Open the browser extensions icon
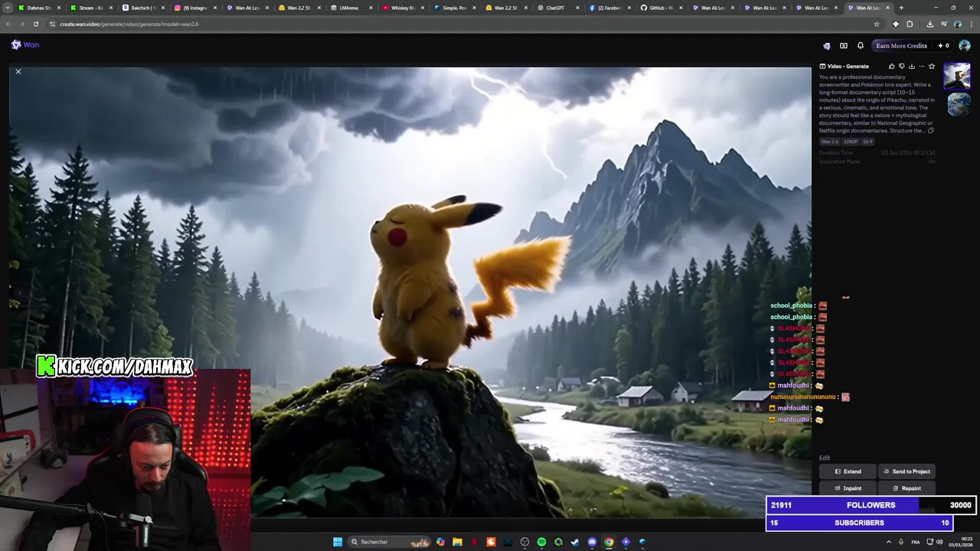Viewport: 980px width, 551px height. [x=910, y=24]
